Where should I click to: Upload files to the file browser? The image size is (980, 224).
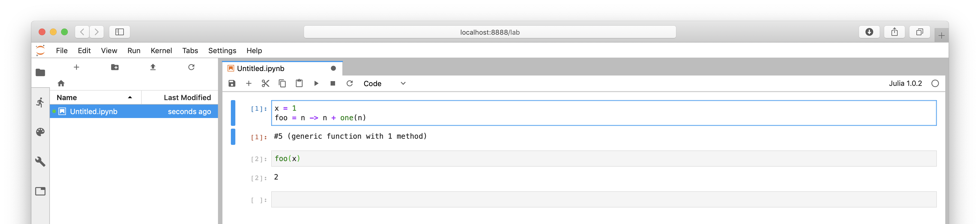(153, 67)
